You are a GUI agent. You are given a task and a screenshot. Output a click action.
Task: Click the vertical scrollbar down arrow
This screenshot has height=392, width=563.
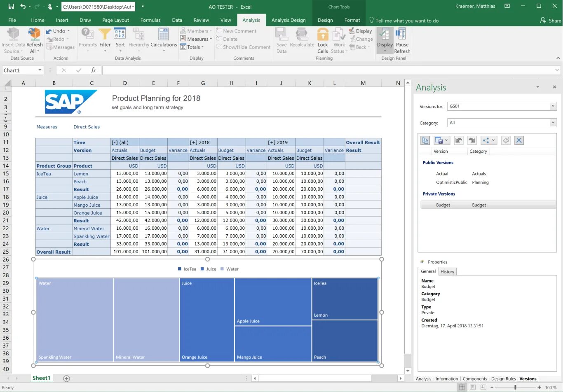[x=408, y=371]
